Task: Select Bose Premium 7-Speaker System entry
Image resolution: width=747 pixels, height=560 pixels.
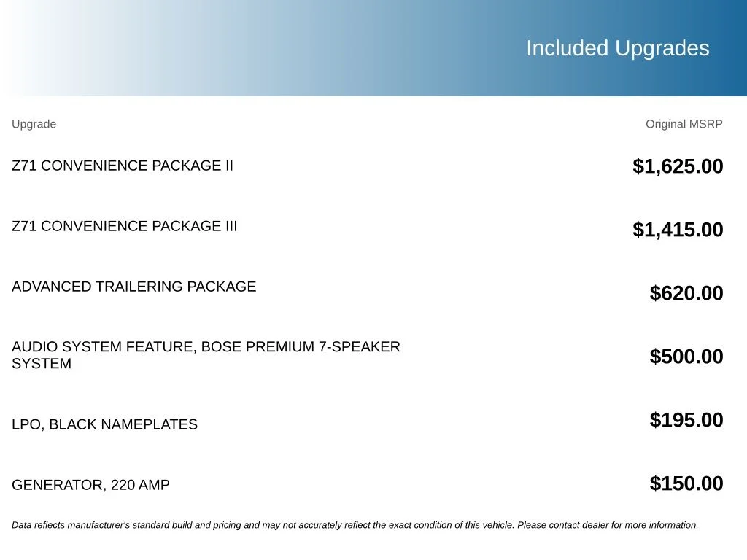Action: pyautogui.click(x=206, y=355)
